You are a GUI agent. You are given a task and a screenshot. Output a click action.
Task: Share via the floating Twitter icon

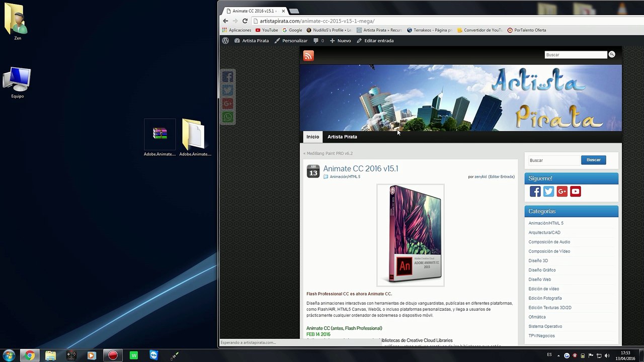tap(228, 90)
